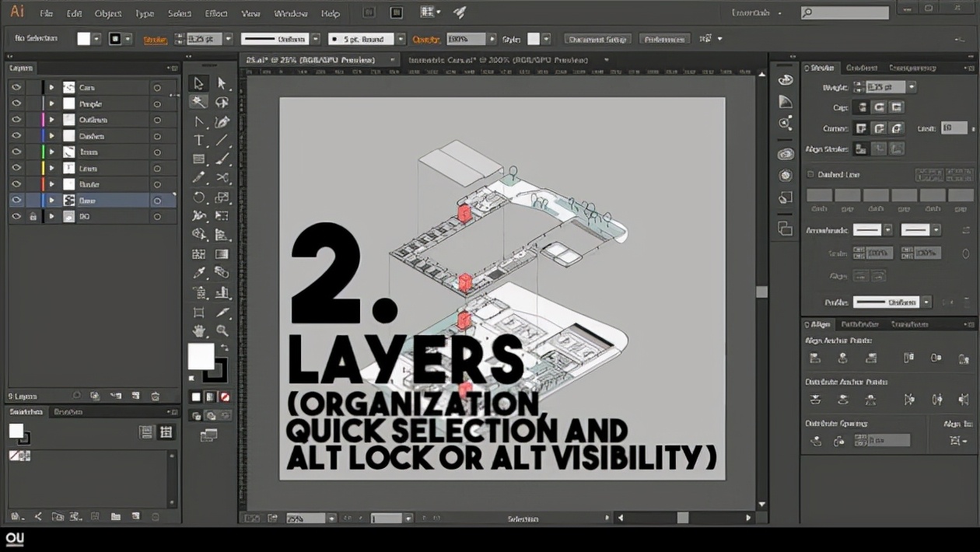
Task: Click the first Distribute Anchor Points icon
Action: tap(815, 400)
